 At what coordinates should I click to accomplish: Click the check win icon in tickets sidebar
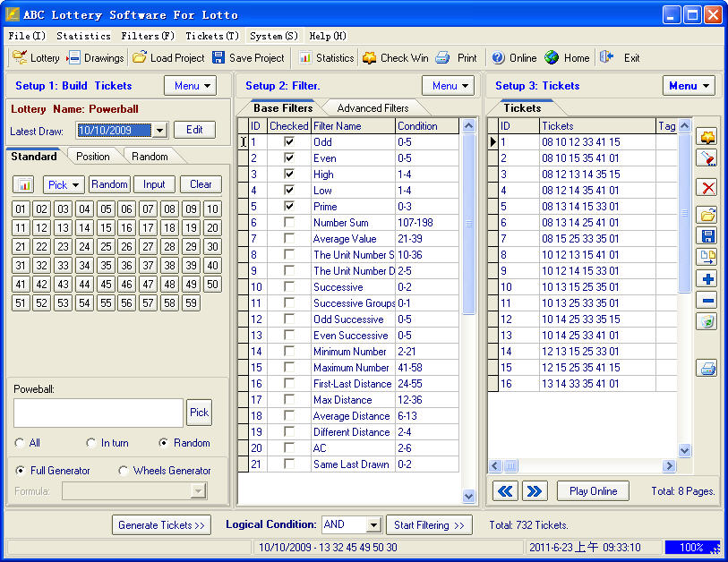pos(707,137)
